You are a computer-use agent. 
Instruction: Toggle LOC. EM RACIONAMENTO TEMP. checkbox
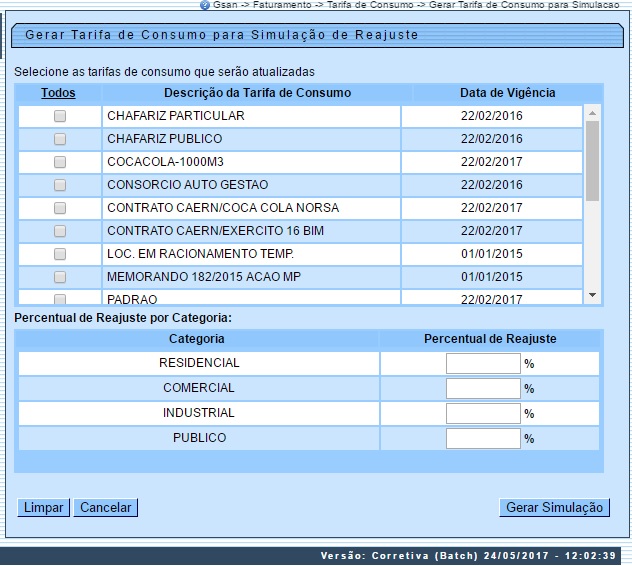click(60, 254)
